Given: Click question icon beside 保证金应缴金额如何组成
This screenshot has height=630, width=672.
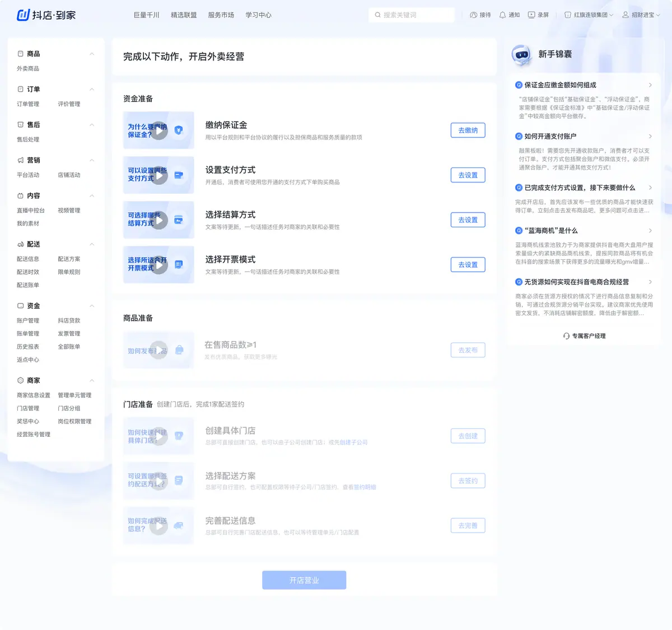Looking at the screenshot, I should click(x=519, y=85).
